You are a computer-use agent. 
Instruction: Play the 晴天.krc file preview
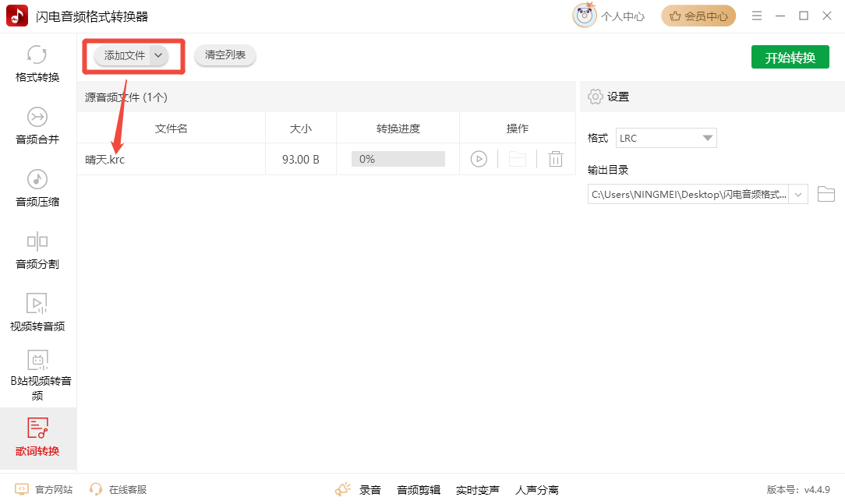click(479, 159)
